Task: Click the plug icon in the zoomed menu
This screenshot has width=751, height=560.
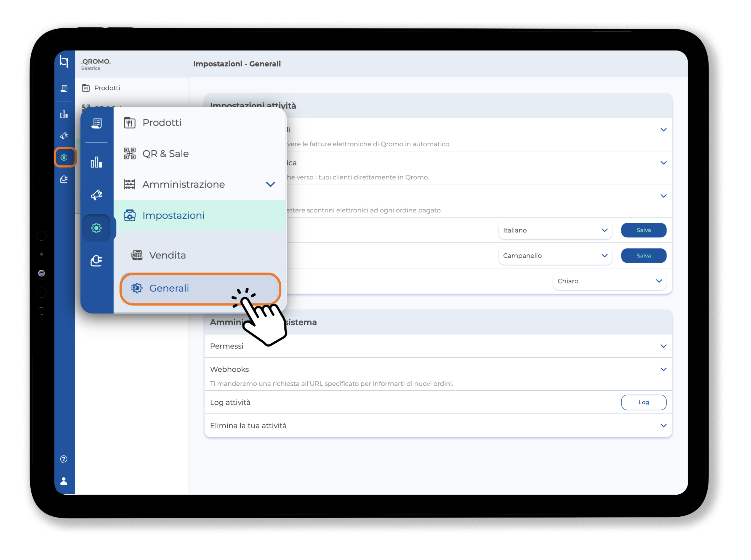Action: pos(97,261)
